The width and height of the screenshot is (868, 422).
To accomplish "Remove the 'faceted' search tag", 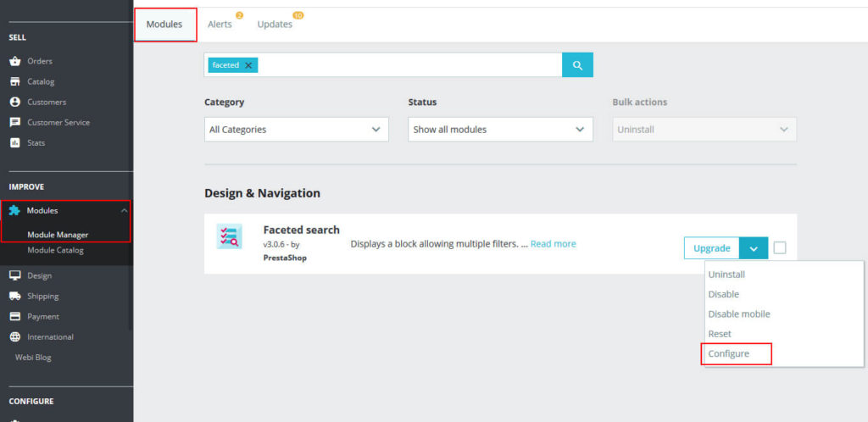I will click(x=248, y=65).
